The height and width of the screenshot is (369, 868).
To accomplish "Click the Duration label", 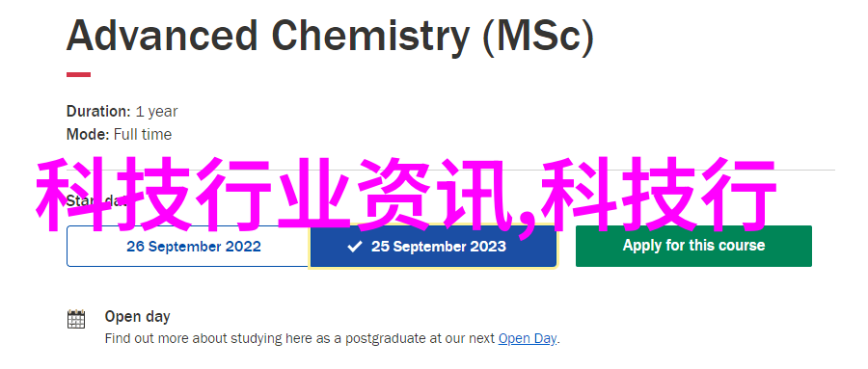I will click(98, 111).
